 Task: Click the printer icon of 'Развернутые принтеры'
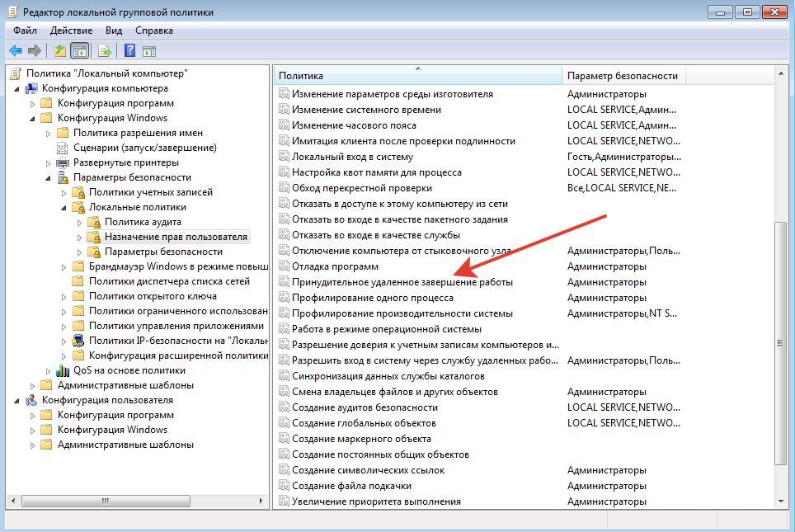(63, 162)
